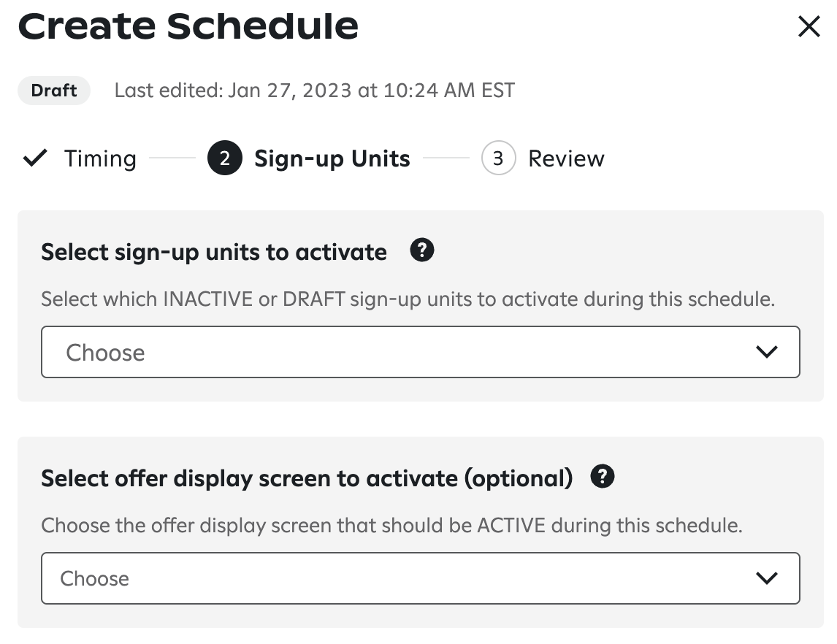Open the sign-up units Choose field

394,352
